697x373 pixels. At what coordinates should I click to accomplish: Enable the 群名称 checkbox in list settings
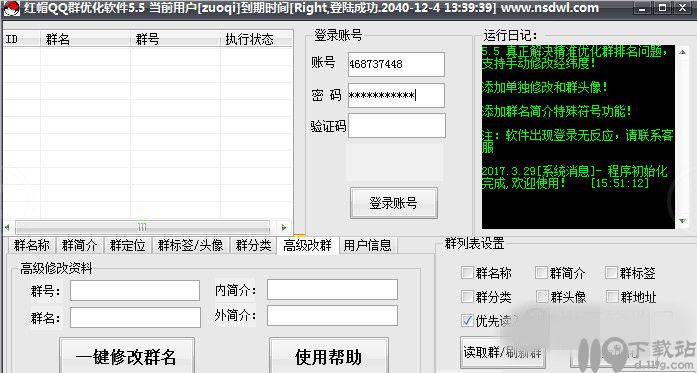(x=467, y=273)
